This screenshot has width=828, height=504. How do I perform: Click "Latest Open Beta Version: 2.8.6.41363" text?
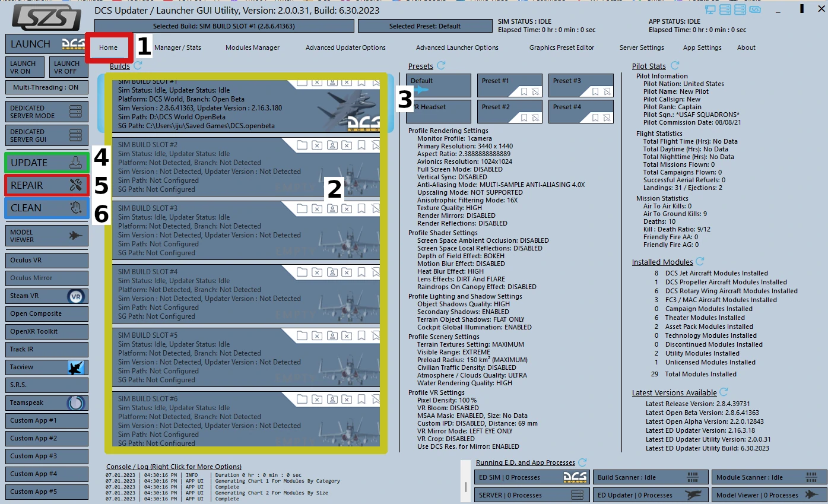tap(702, 413)
